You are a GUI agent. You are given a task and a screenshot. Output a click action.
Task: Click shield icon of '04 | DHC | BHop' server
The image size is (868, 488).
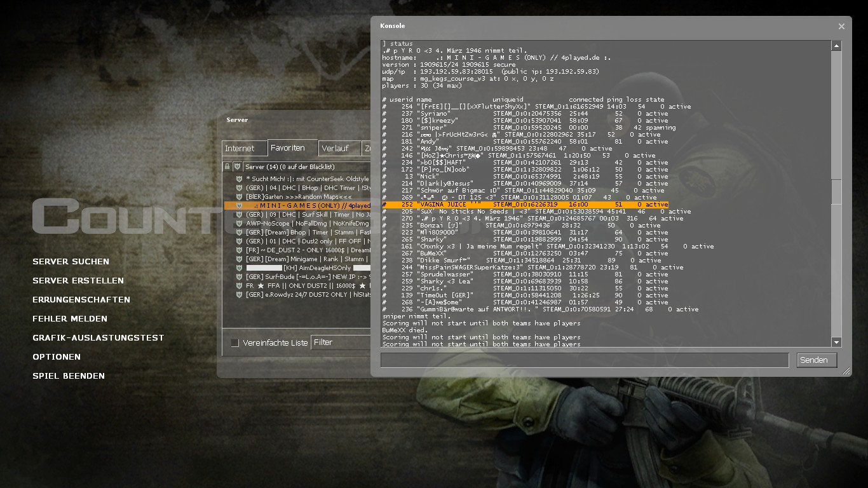click(x=240, y=188)
